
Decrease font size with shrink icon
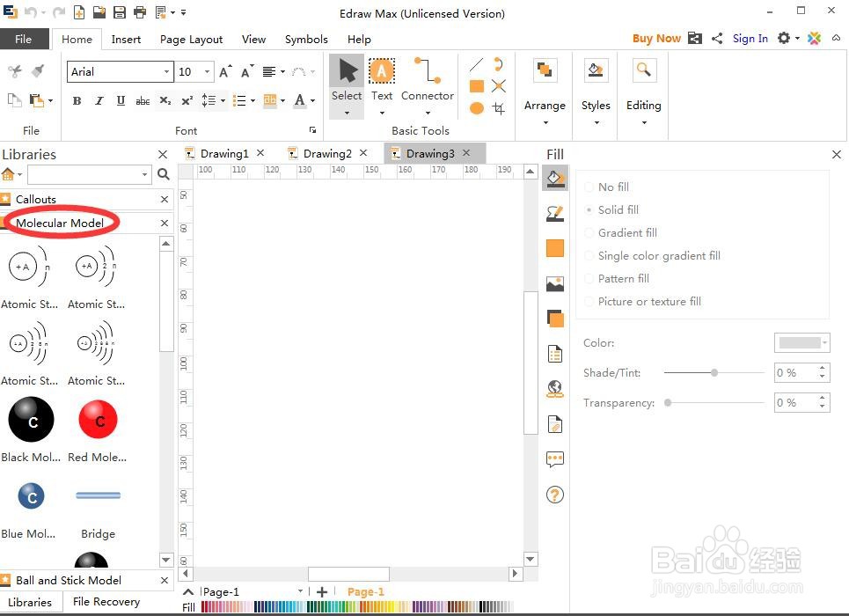247,71
